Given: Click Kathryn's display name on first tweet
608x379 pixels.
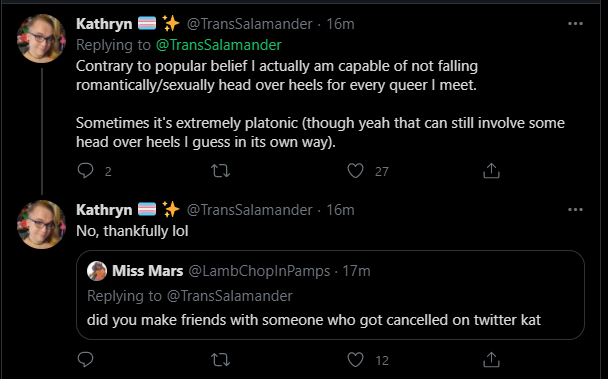Looking at the screenshot, I should pos(104,24).
